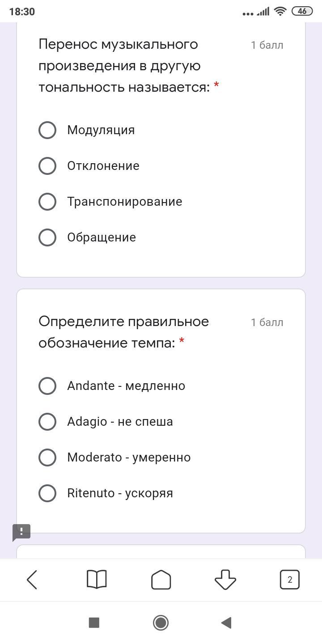Viewport: 322px width, 644px height.
Task: Open the tab switcher showing 2 tabs
Action: click(x=289, y=580)
